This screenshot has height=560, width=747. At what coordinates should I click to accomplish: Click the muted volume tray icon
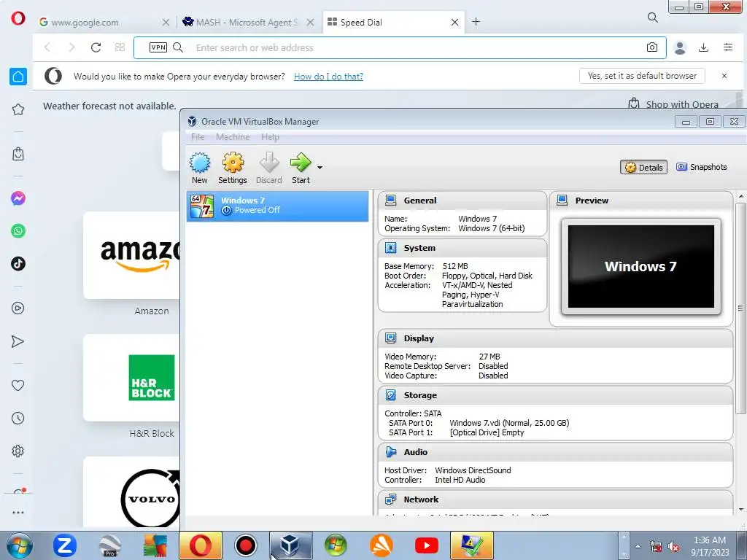coord(673,547)
